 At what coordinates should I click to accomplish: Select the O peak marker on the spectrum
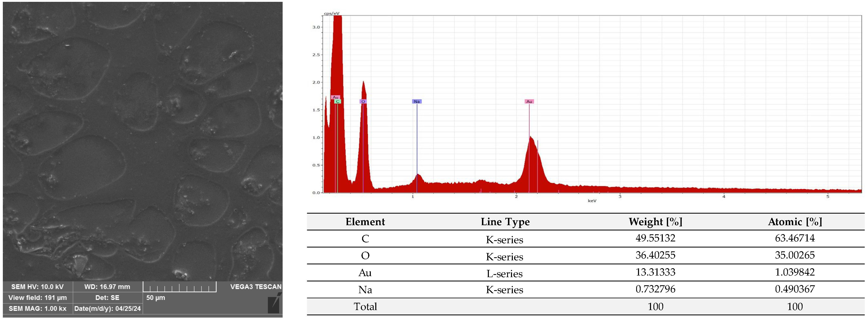[363, 101]
